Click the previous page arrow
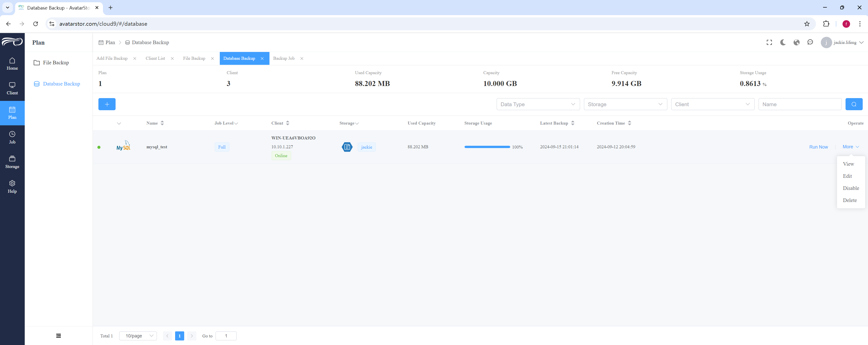This screenshot has height=345, width=868. tap(168, 336)
